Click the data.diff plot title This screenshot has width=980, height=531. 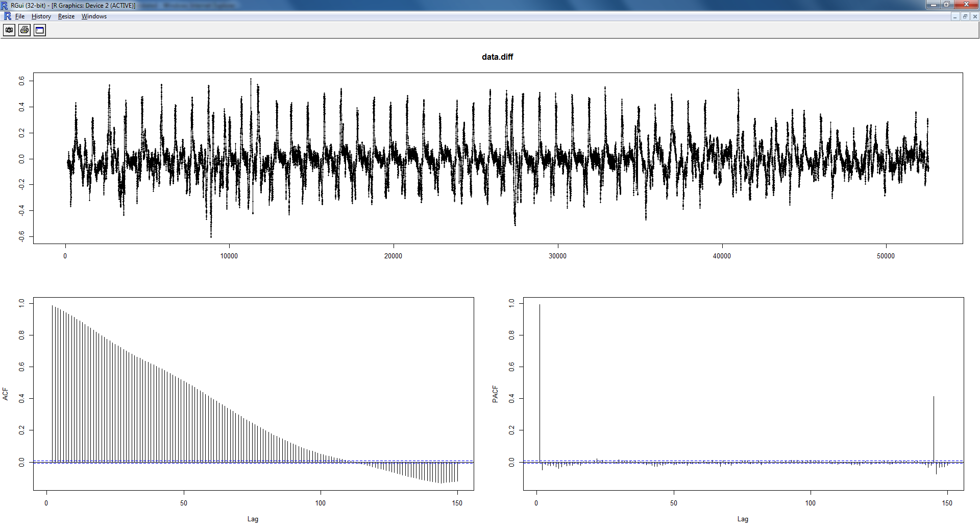pos(497,57)
